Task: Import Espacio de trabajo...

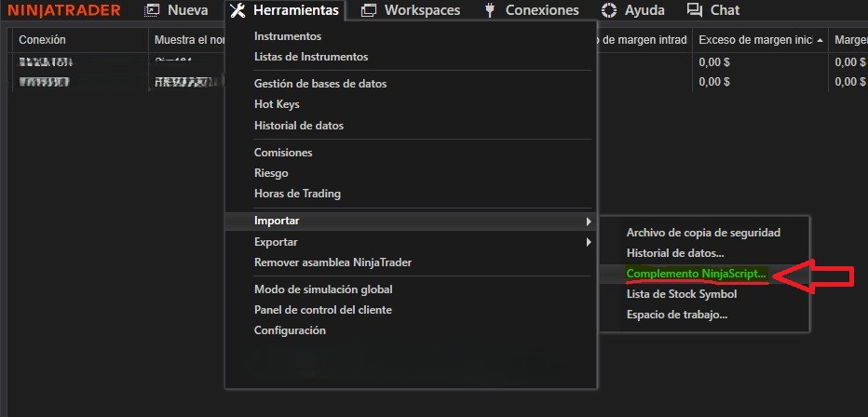Action: click(x=677, y=315)
